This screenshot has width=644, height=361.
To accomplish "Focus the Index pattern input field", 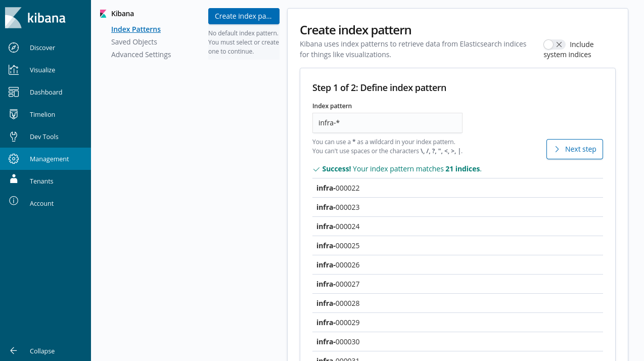I will [x=387, y=123].
